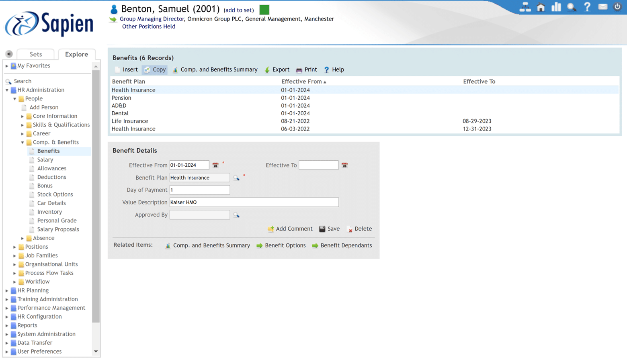This screenshot has height=364, width=627.
Task: Click the search magnifier in top bar
Action: (571, 7)
